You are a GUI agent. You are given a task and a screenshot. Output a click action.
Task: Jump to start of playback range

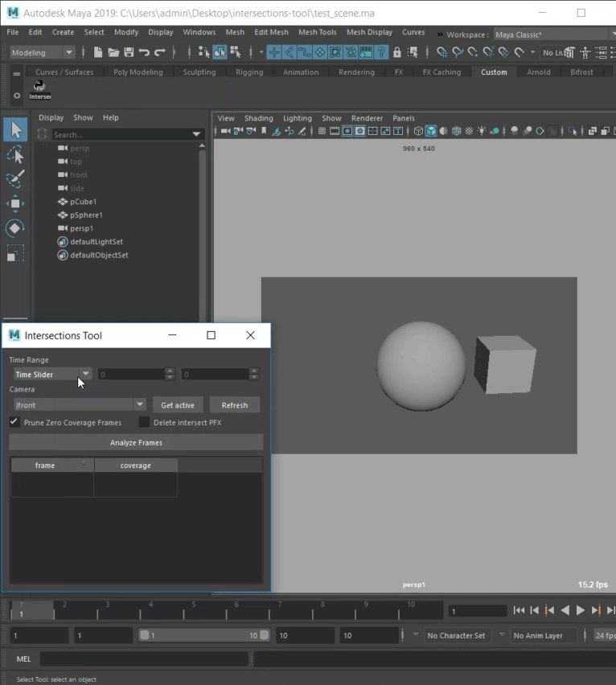pyautogui.click(x=519, y=611)
